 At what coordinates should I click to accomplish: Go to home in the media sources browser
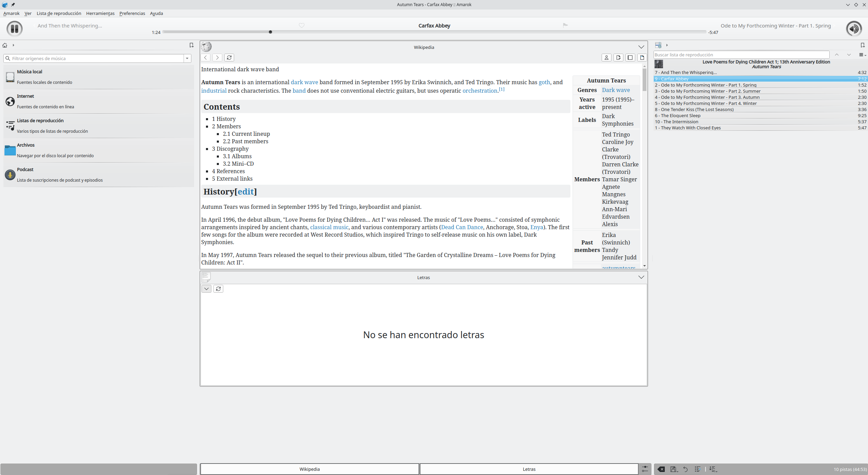coord(5,45)
